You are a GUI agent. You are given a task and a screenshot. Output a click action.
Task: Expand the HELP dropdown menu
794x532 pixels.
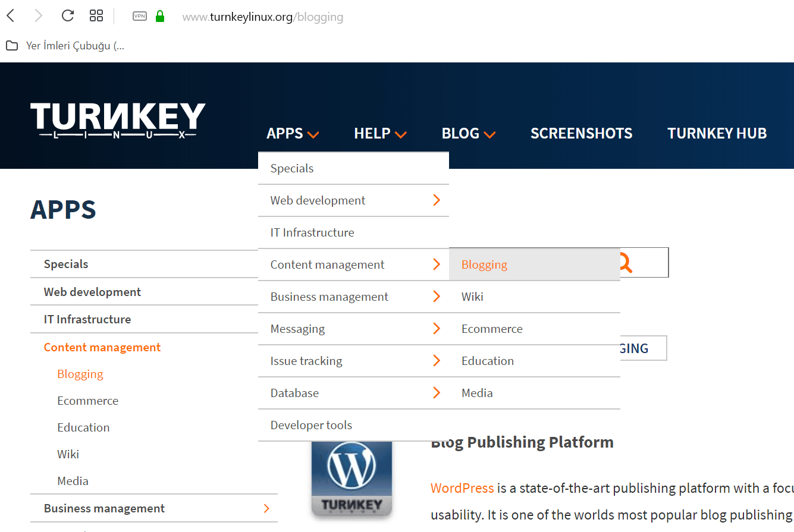(380, 134)
